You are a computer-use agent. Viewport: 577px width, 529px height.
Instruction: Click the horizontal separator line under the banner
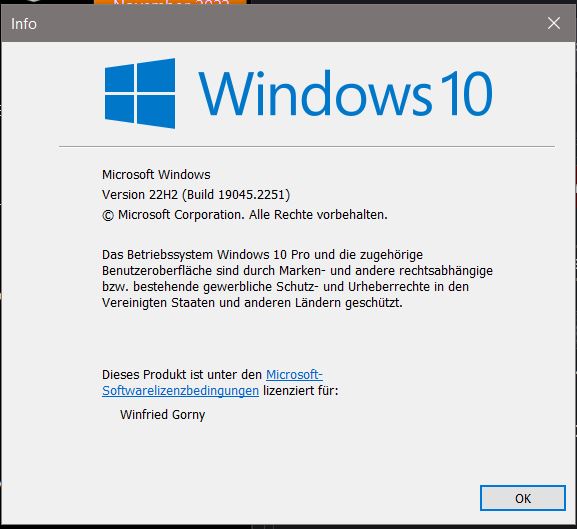pos(307,146)
